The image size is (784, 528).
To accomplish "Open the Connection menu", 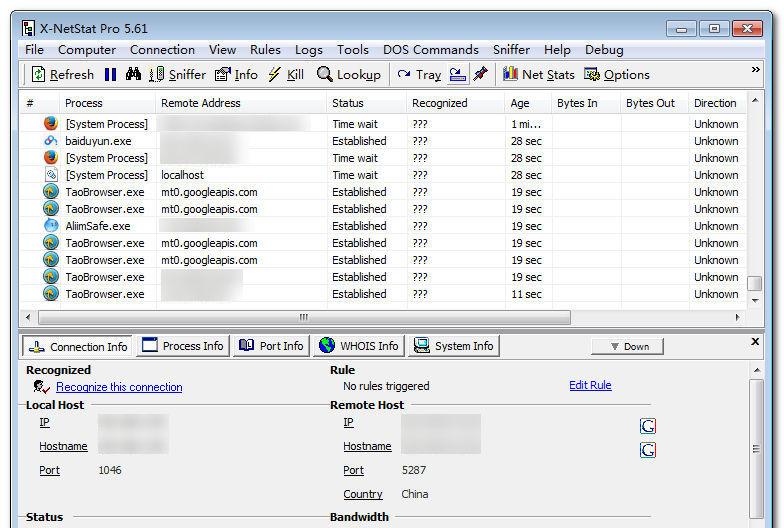I will pyautogui.click(x=162, y=50).
